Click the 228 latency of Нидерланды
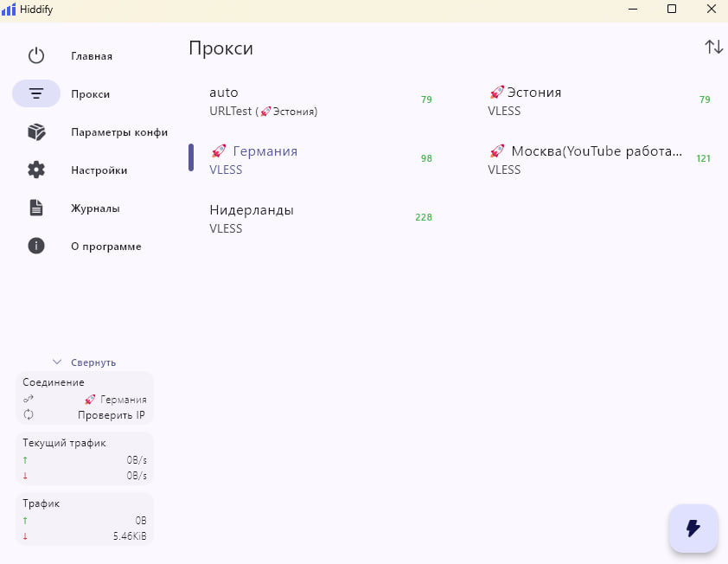The height and width of the screenshot is (564, 728). click(x=424, y=217)
